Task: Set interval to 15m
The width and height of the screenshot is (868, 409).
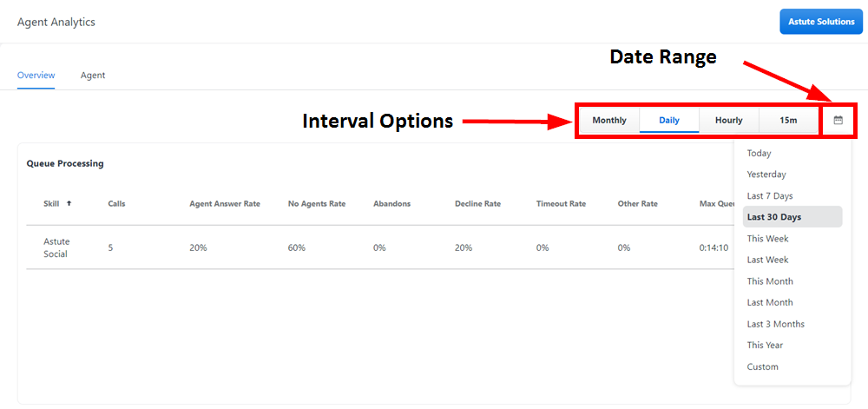Action: [x=788, y=121]
